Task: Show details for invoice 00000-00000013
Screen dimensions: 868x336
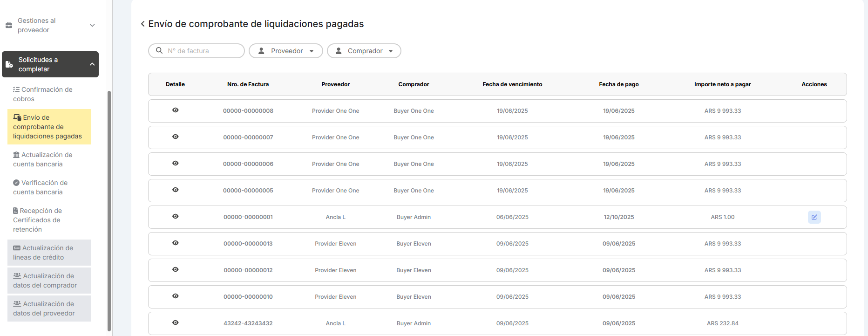Action: pyautogui.click(x=175, y=243)
